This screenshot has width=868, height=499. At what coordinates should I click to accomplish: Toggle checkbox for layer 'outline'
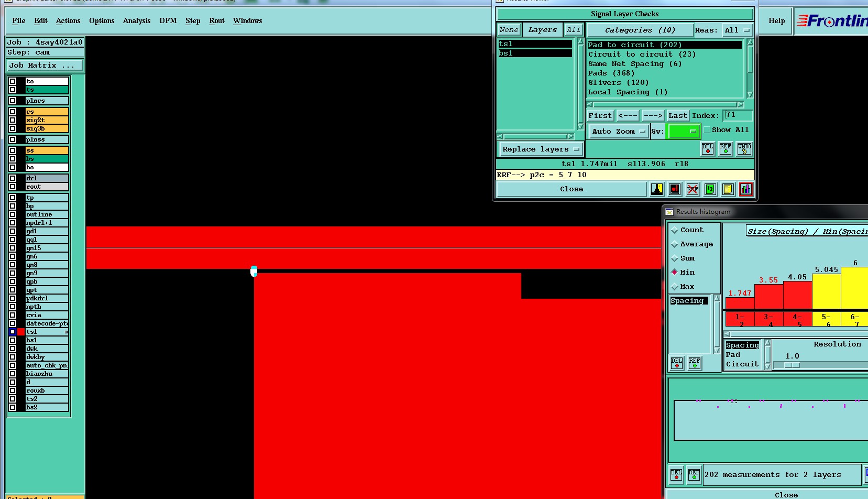[13, 214]
